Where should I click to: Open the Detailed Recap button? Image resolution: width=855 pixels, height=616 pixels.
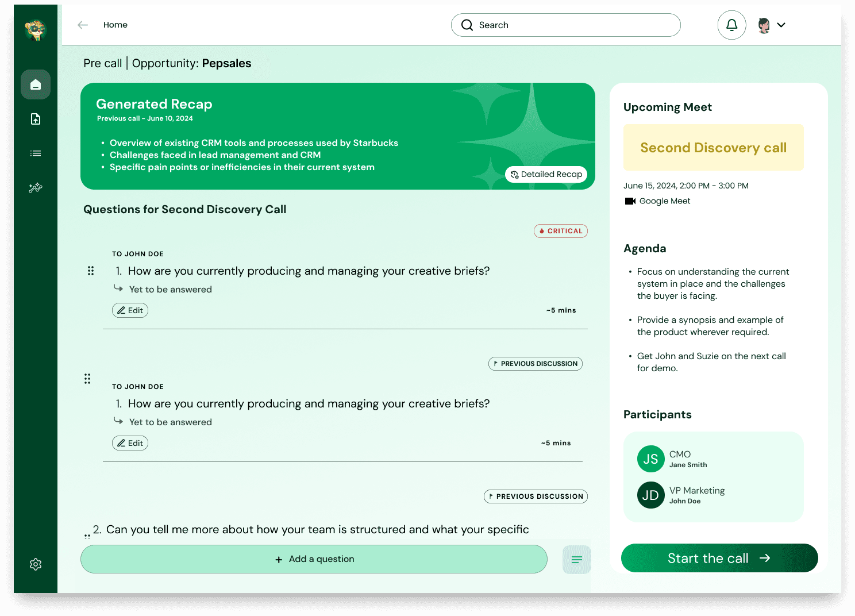click(546, 174)
